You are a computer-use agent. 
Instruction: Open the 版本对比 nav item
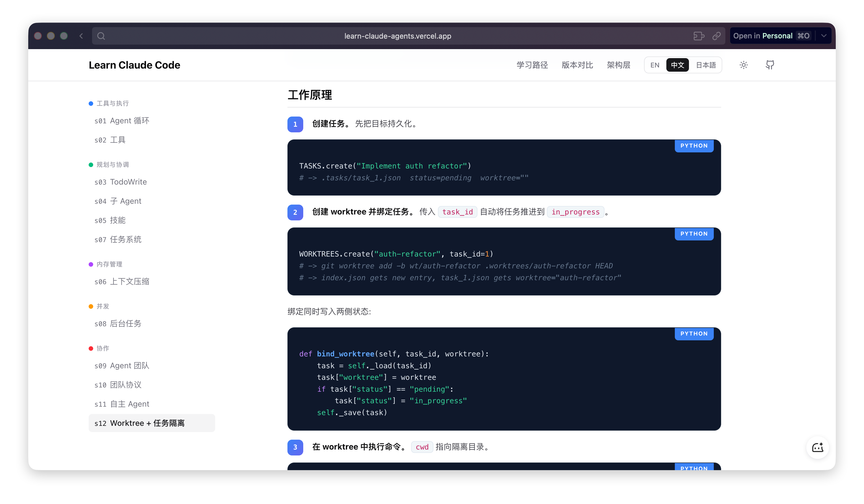tap(577, 65)
